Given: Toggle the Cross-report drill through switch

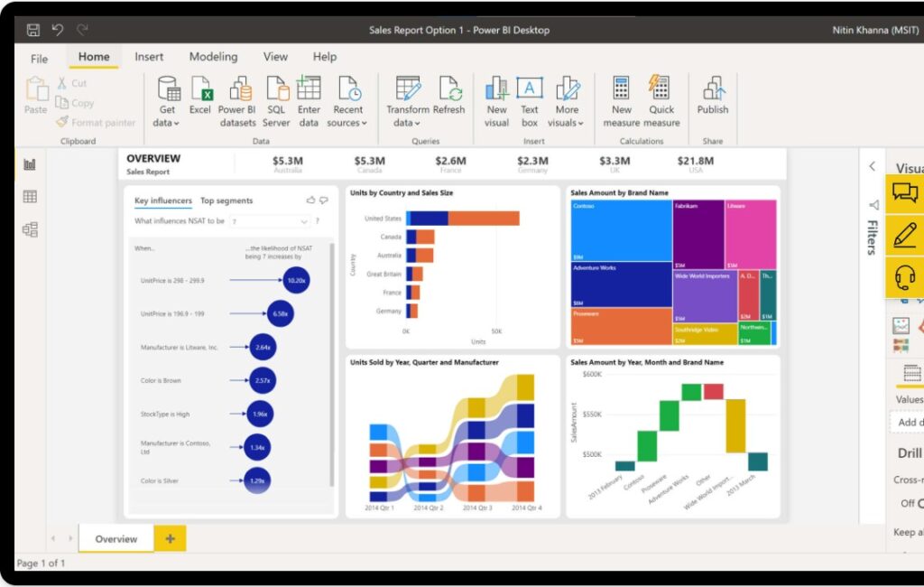Looking at the screenshot, I should pos(919,503).
